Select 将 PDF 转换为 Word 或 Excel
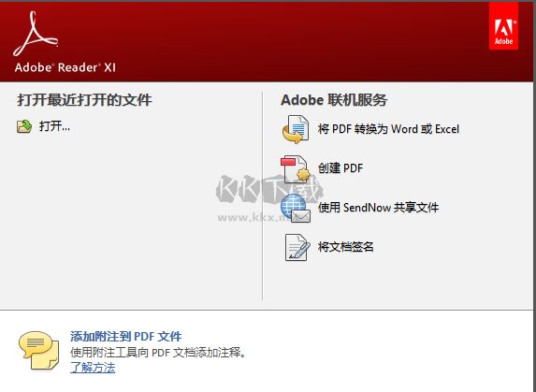The height and width of the screenshot is (392, 536). point(388,129)
